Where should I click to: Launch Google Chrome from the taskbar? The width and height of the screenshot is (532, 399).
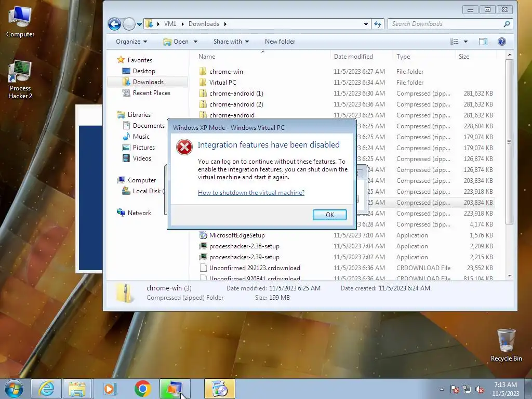[x=142, y=389]
